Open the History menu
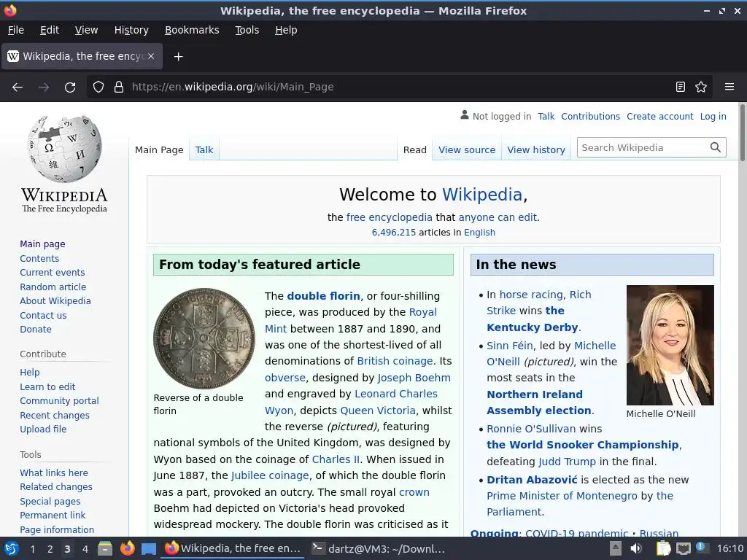 (131, 30)
